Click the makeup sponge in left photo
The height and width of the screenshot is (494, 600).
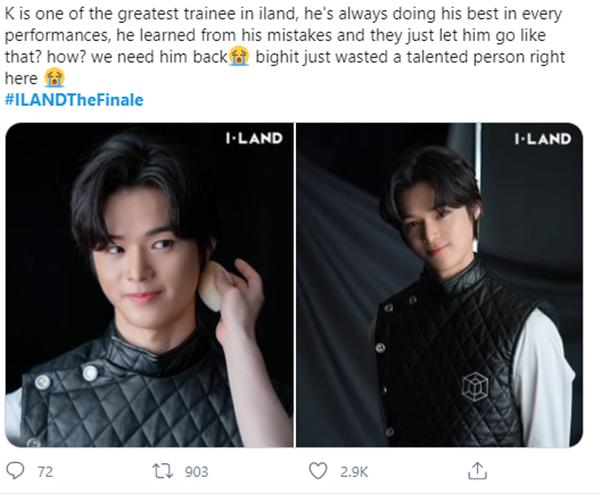point(212,285)
